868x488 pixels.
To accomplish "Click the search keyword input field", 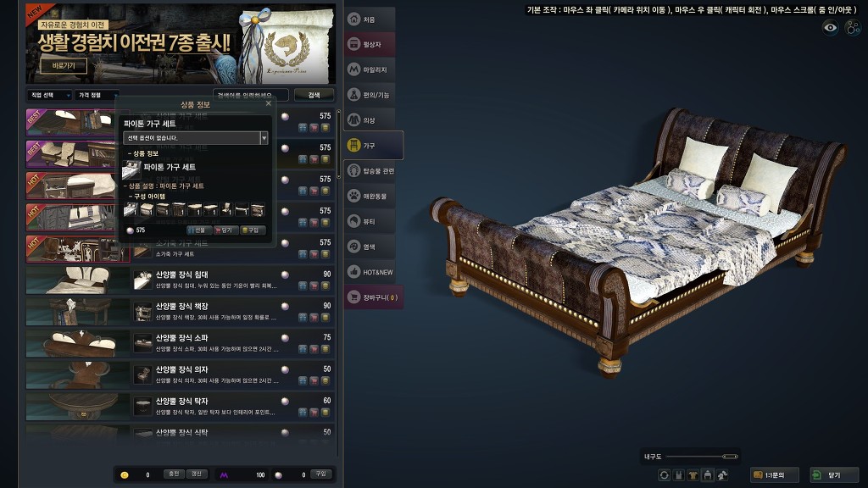I will coord(251,95).
